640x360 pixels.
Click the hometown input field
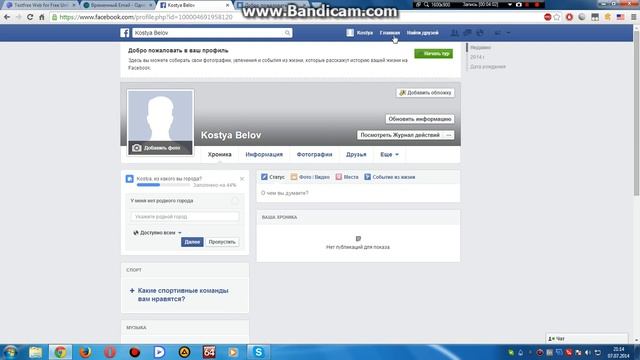point(184,216)
